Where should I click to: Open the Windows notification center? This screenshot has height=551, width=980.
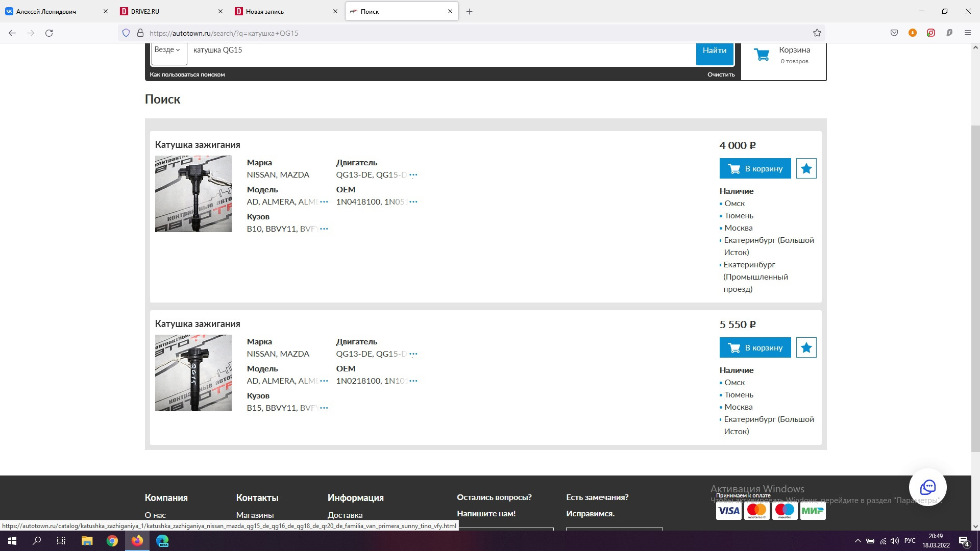[x=964, y=541]
